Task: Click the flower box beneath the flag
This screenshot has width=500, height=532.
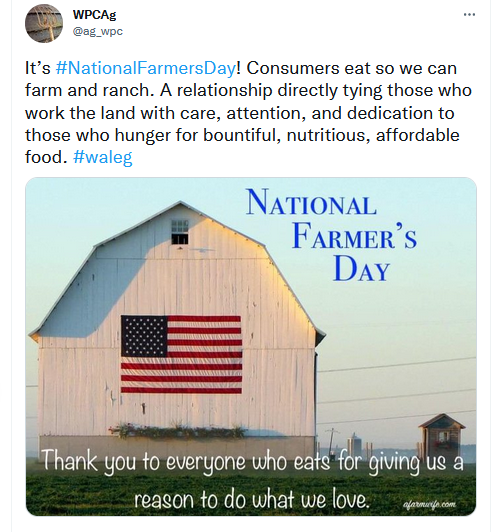Action: [x=177, y=431]
